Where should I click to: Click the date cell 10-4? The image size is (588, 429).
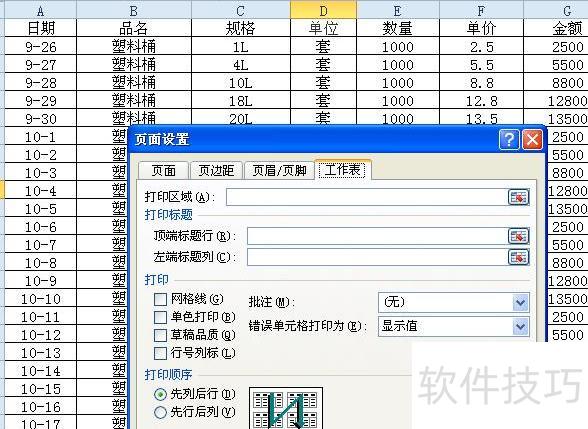tap(40, 190)
